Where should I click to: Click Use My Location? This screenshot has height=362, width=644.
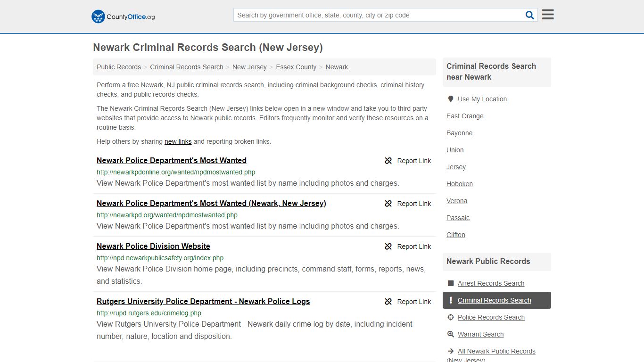pos(482,99)
